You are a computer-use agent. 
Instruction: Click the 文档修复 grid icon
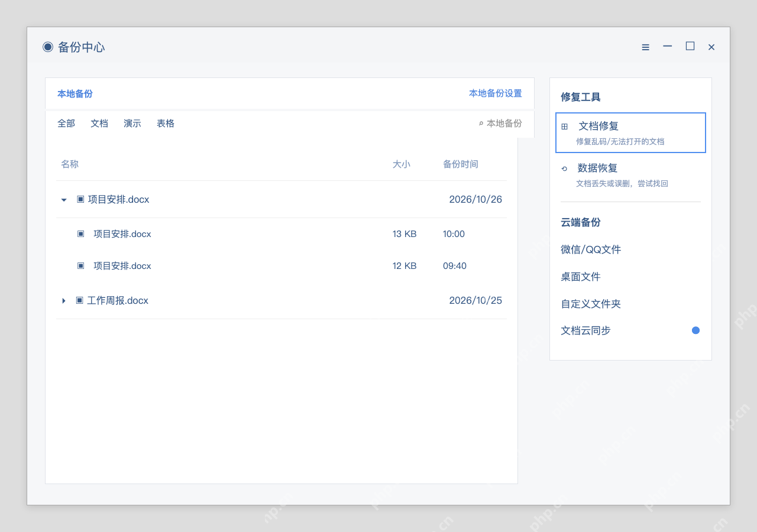pyautogui.click(x=565, y=126)
